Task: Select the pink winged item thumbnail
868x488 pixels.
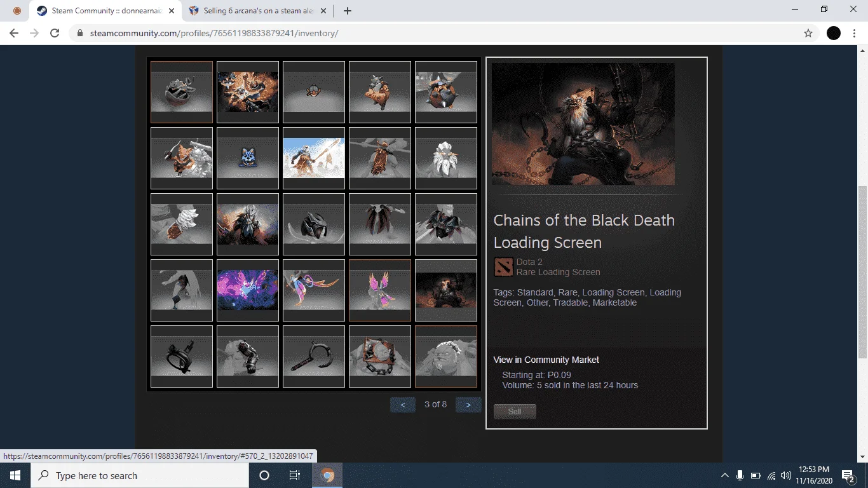Action: pyautogui.click(x=380, y=290)
